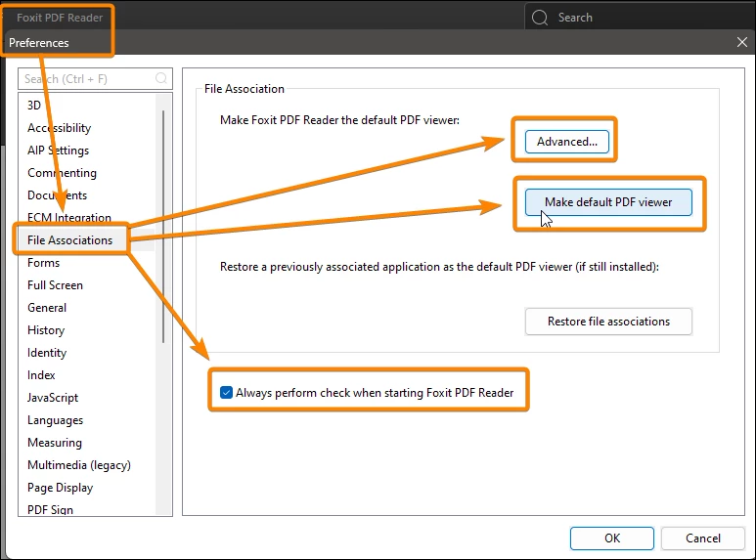
Task: Select Full Screen category
Action: coord(55,284)
